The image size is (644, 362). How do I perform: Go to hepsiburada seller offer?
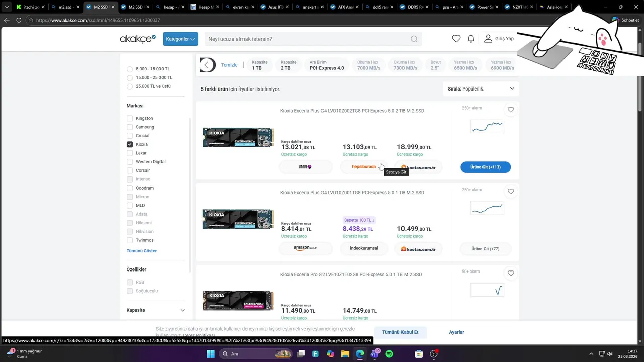[364, 167]
